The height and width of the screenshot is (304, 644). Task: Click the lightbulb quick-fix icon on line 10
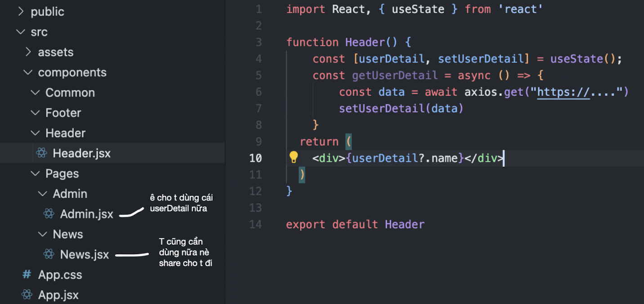coord(294,157)
